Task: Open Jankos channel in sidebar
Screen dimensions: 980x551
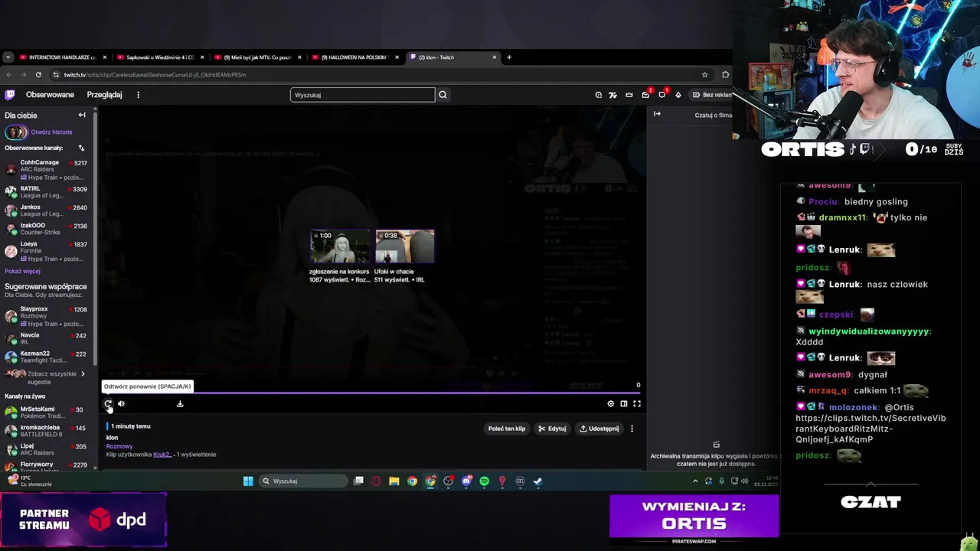Action: coord(46,210)
